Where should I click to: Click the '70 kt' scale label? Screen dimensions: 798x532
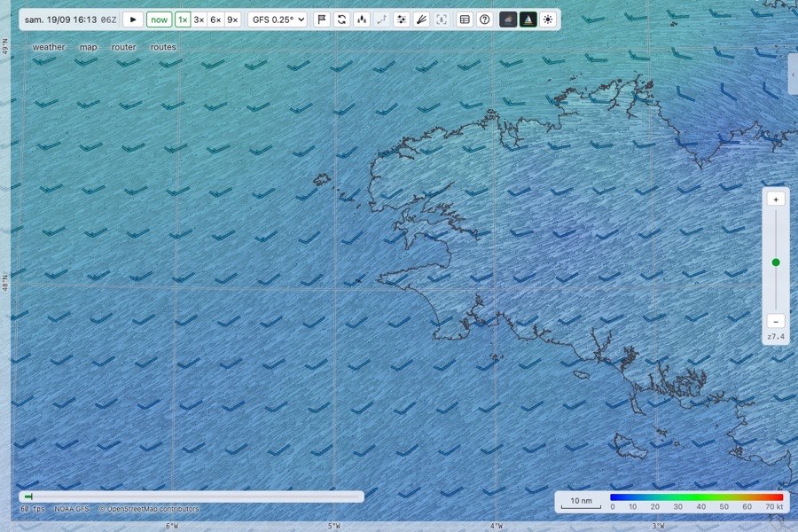point(774,506)
